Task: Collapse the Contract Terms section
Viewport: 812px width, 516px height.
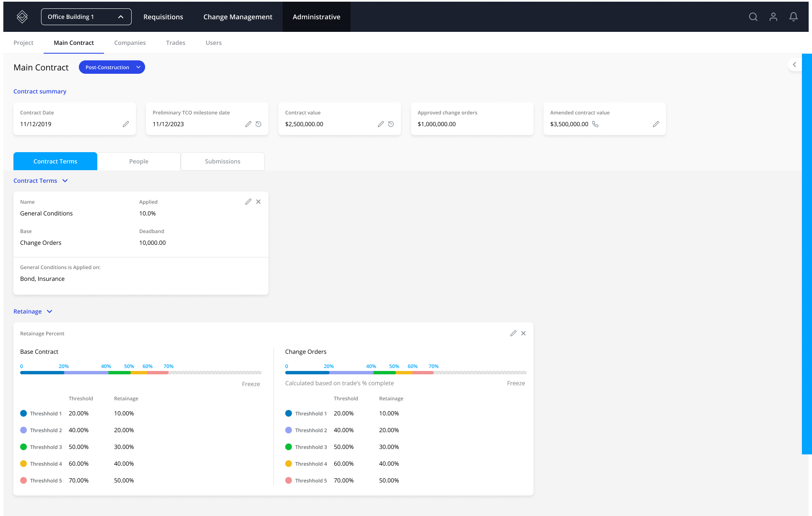Action: point(65,181)
